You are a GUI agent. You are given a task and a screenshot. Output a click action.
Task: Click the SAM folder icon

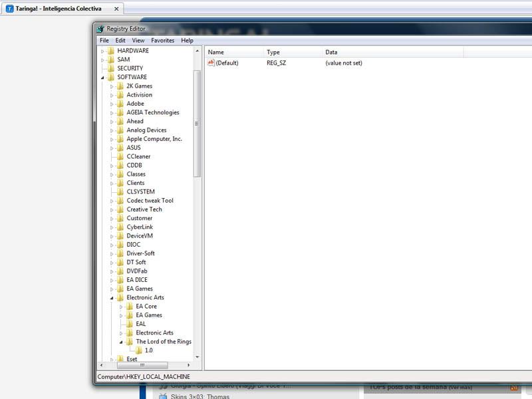111,59
